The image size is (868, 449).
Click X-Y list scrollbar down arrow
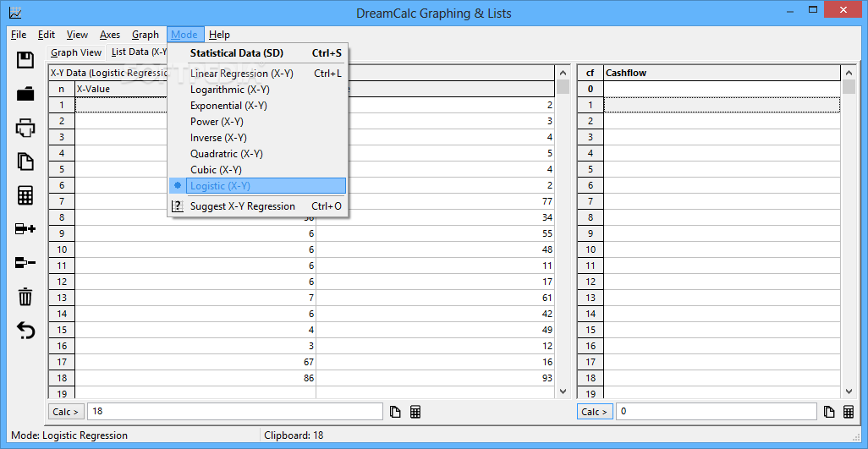click(x=563, y=391)
